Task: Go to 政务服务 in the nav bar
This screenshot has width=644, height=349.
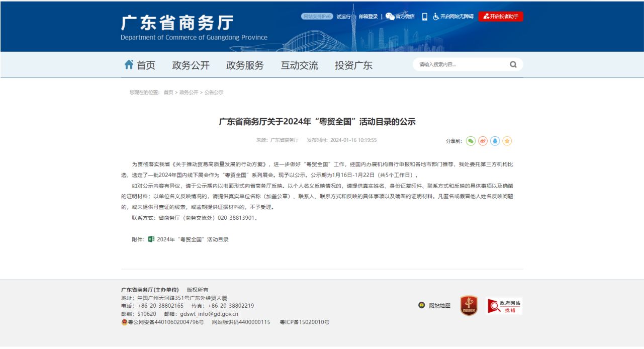Action: point(245,65)
